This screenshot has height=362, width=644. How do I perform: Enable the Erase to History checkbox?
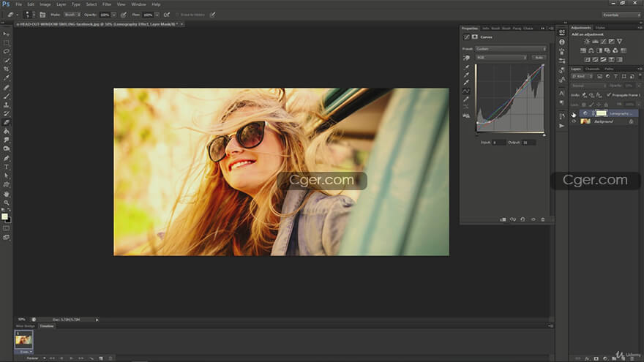pos(178,15)
